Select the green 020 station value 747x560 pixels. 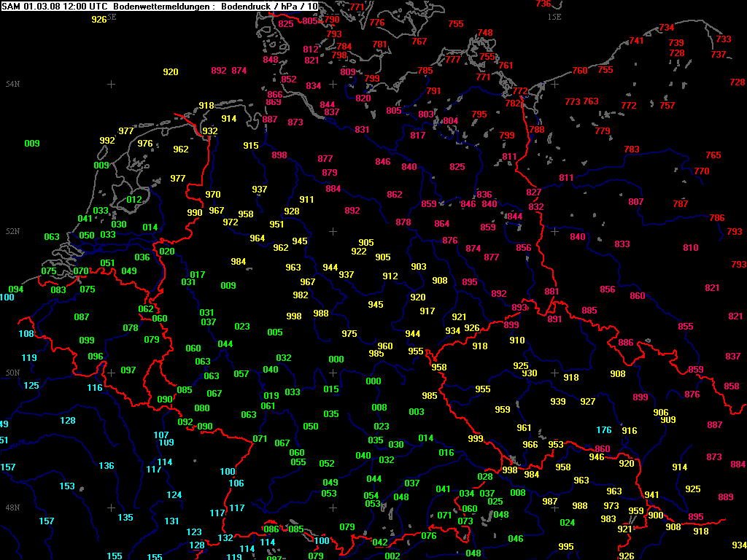click(167, 252)
